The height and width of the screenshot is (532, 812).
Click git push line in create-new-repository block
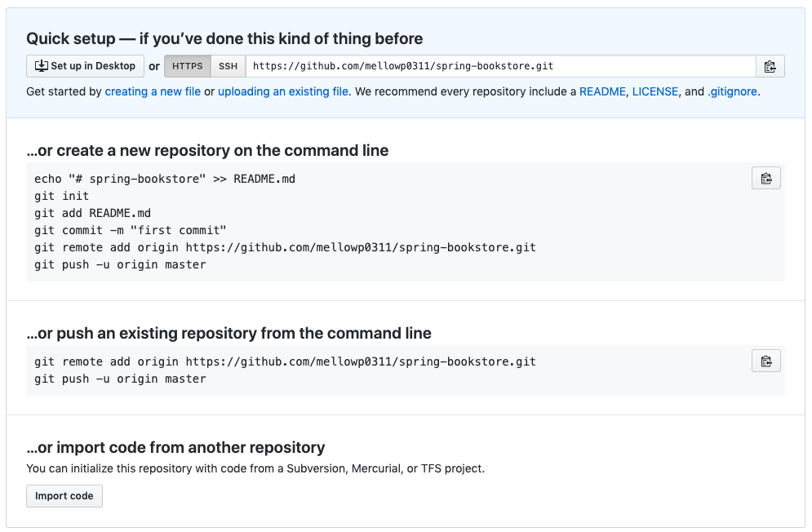tap(120, 264)
